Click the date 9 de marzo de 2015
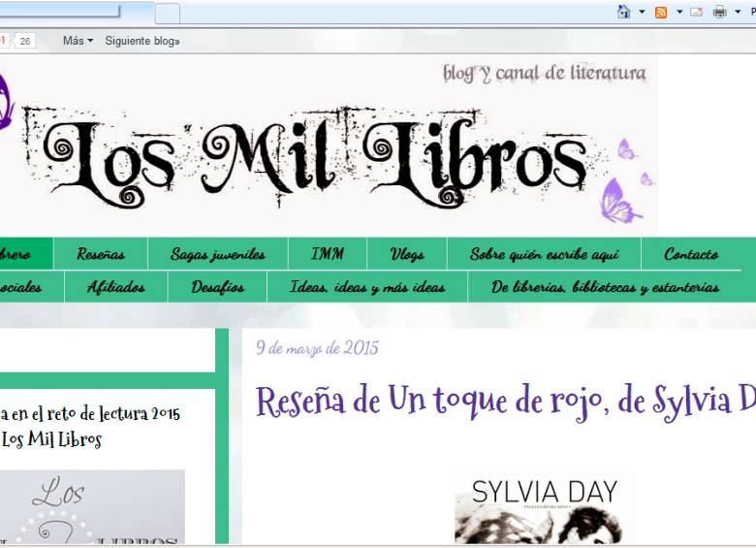 pyautogui.click(x=317, y=348)
